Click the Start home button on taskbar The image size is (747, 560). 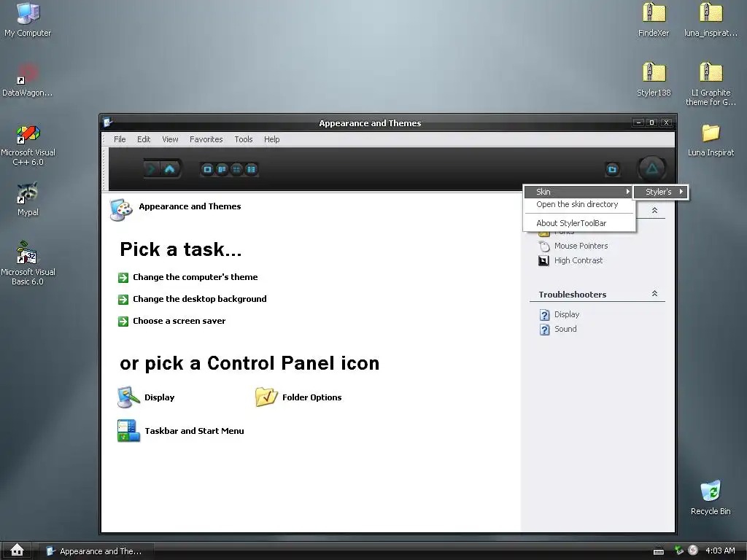coord(17,551)
